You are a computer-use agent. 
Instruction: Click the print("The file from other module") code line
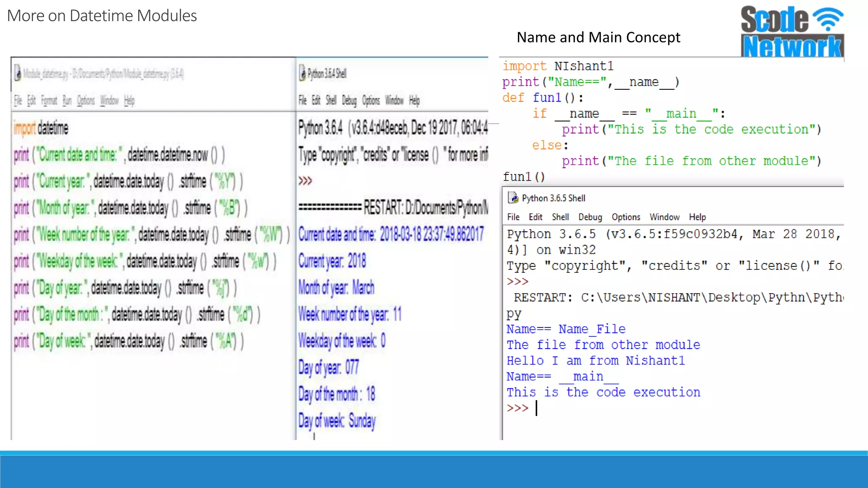click(x=692, y=161)
